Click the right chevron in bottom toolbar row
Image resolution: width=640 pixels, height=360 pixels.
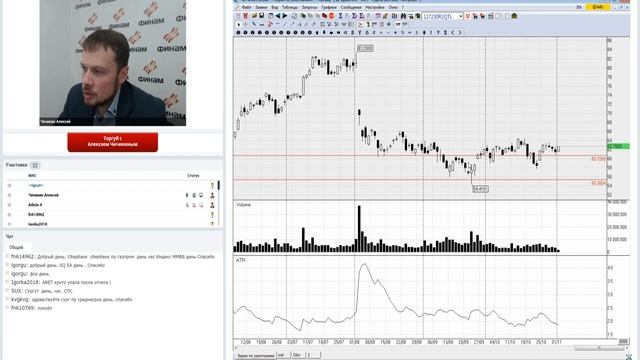(460, 32)
